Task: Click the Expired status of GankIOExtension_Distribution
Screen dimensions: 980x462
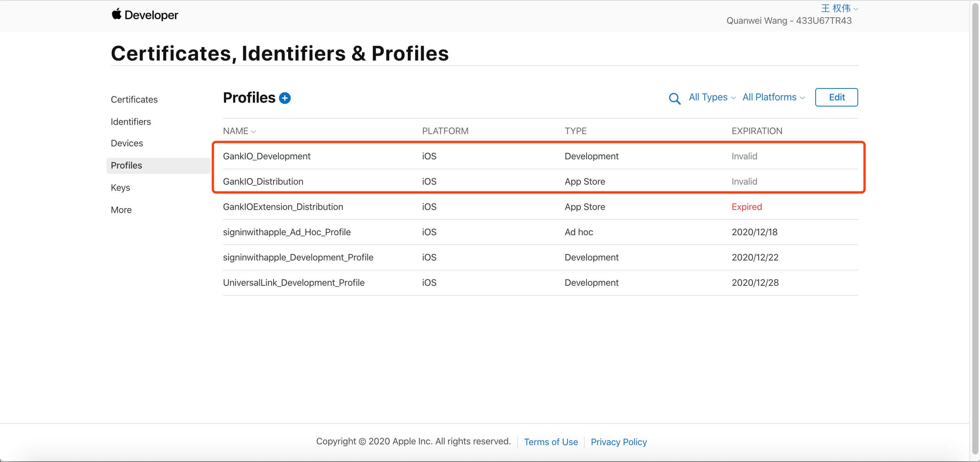Action: pos(747,207)
